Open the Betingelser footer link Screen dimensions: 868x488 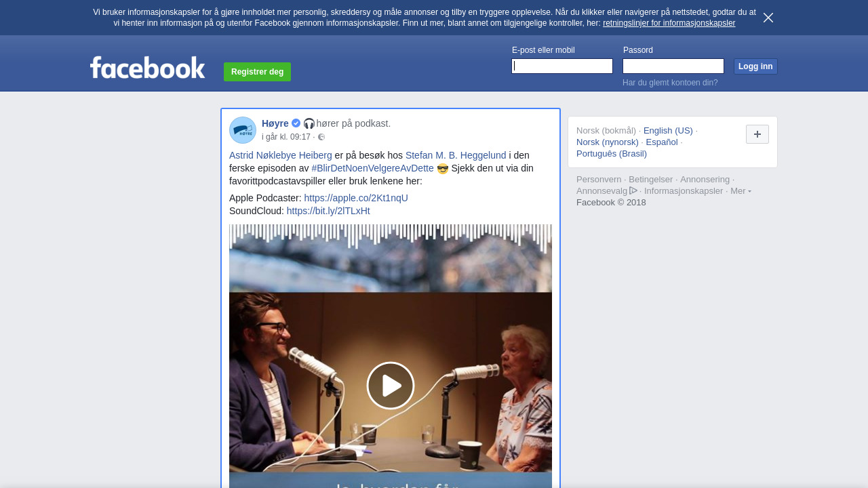coord(651,179)
